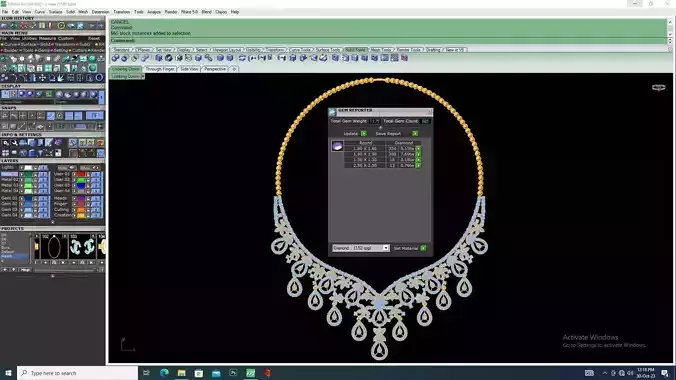Open the Transform menu

coord(122,12)
